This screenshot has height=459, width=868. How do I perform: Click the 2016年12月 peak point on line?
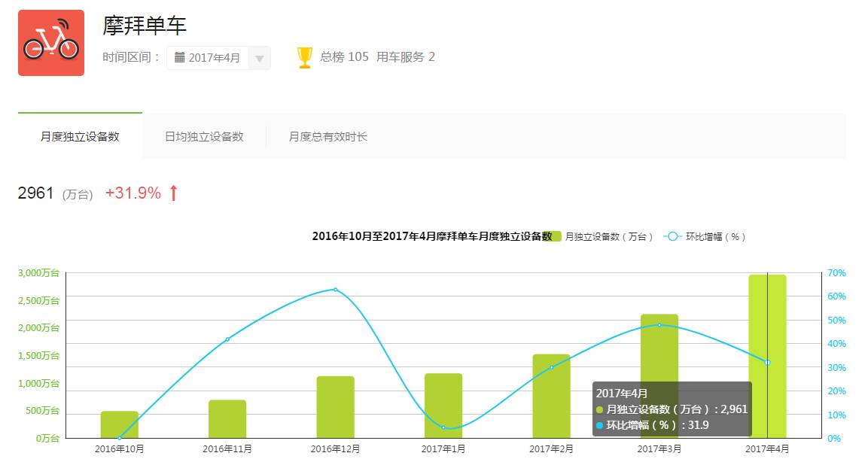click(335, 290)
